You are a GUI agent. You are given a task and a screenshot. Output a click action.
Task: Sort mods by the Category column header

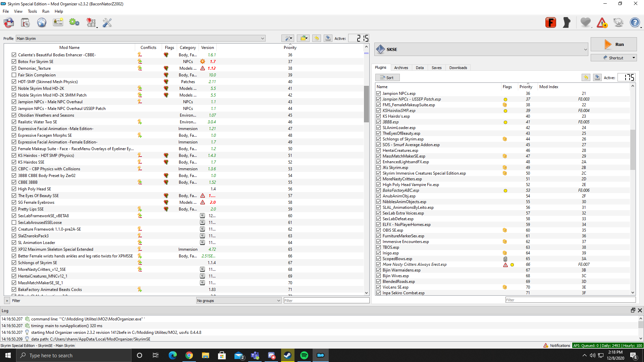(188, 48)
